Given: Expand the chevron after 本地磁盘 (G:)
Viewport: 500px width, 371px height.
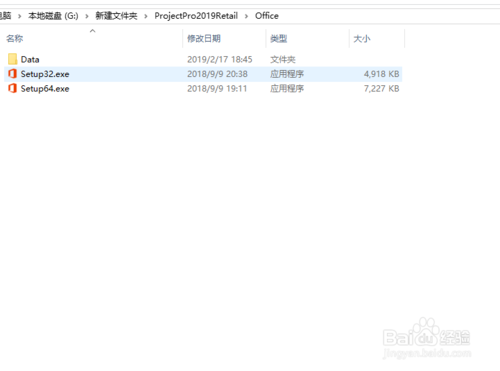Looking at the screenshot, I should pyautogui.click(x=87, y=16).
